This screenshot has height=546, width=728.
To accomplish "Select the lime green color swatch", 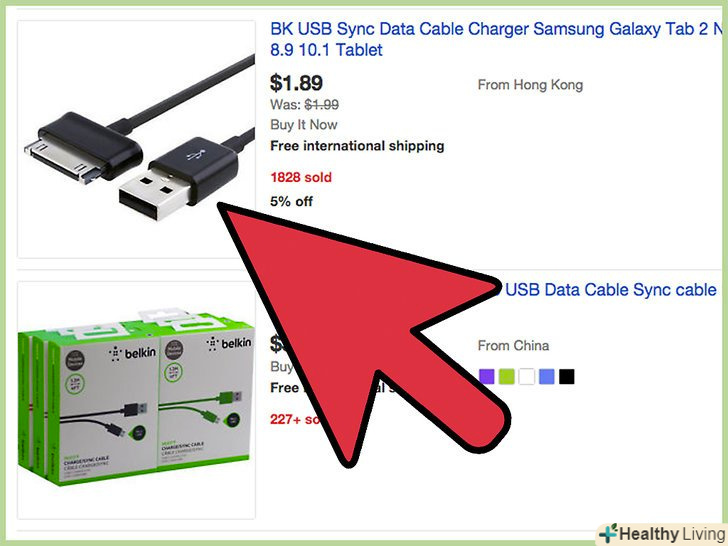I will pyautogui.click(x=507, y=377).
